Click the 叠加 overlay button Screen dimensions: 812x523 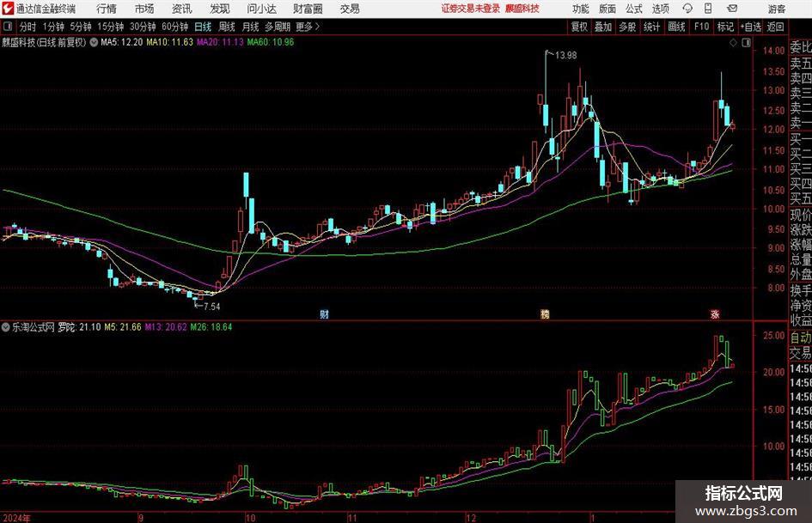tap(603, 27)
